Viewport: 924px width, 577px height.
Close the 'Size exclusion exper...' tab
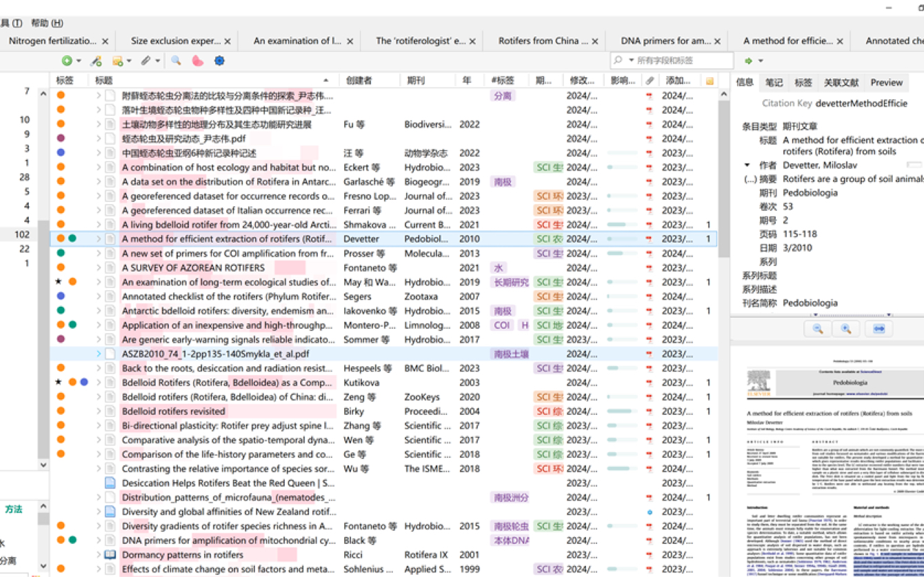tap(228, 41)
